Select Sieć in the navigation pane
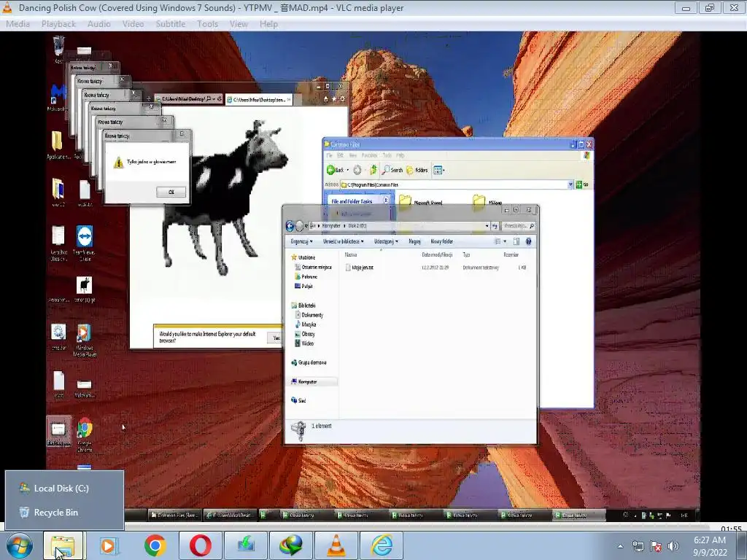The height and width of the screenshot is (560, 747). 298,400
